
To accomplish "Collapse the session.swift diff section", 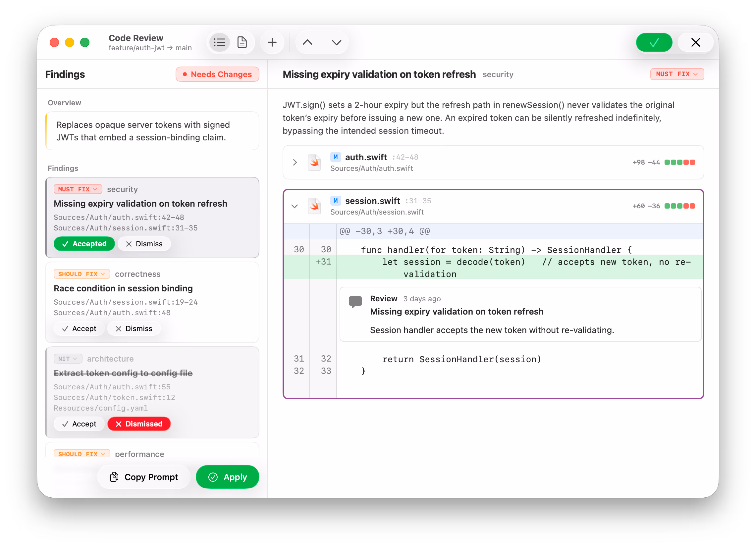I will tap(295, 206).
